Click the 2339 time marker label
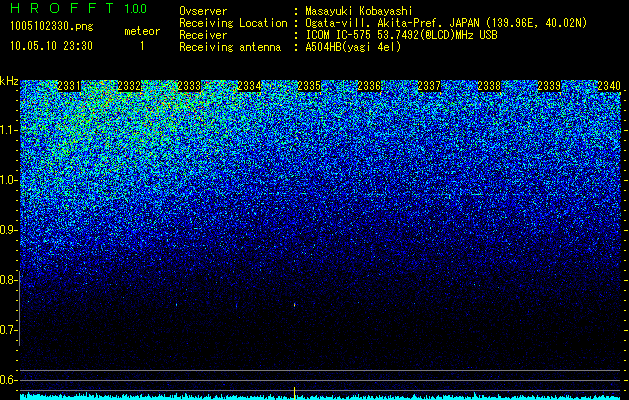The width and height of the screenshot is (629, 400). 549,86
